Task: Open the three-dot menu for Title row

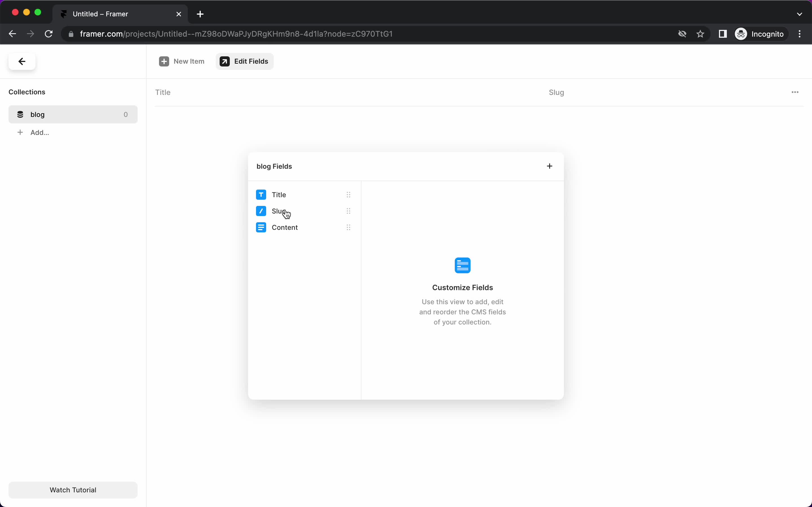Action: tap(348, 195)
